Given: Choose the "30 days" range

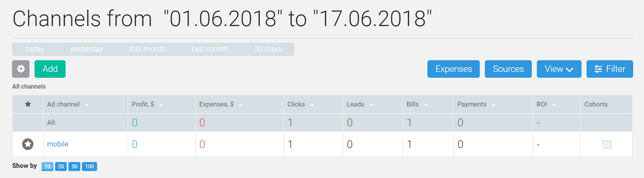Looking at the screenshot, I should pyautogui.click(x=267, y=49).
